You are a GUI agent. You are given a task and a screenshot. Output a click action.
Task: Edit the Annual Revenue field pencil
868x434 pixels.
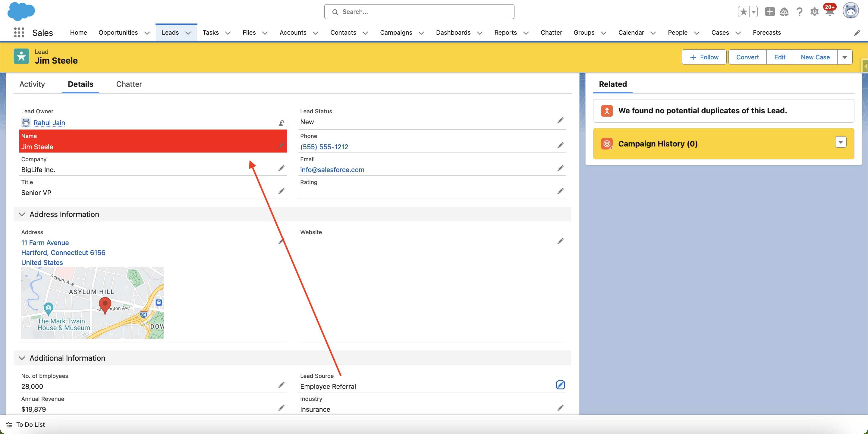click(281, 408)
